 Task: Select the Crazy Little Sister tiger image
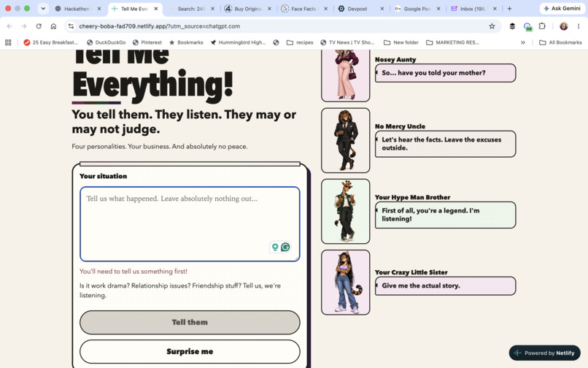[x=345, y=283]
